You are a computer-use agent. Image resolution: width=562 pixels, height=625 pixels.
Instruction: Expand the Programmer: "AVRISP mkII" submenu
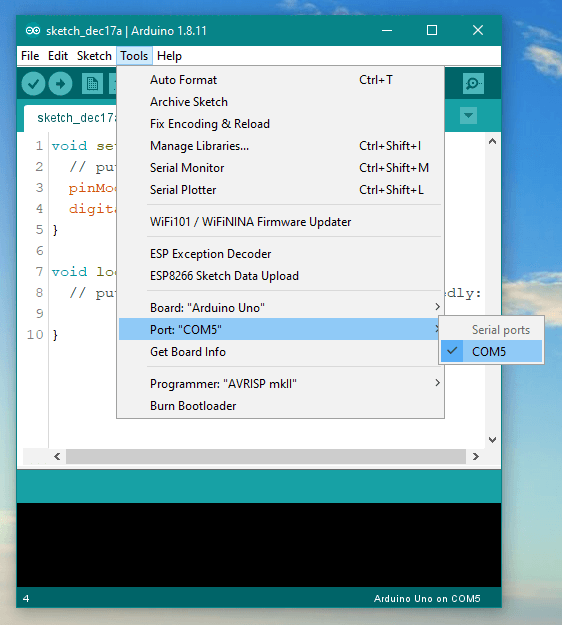tap(281, 384)
